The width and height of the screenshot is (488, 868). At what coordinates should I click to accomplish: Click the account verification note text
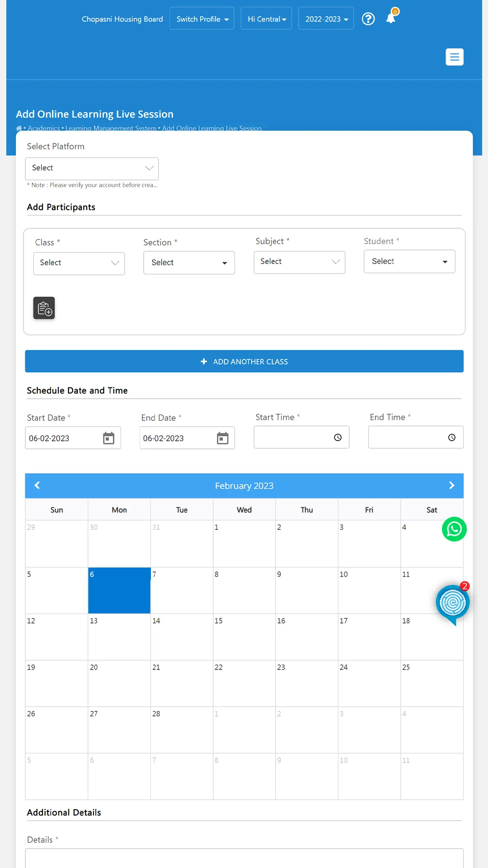[x=92, y=185]
